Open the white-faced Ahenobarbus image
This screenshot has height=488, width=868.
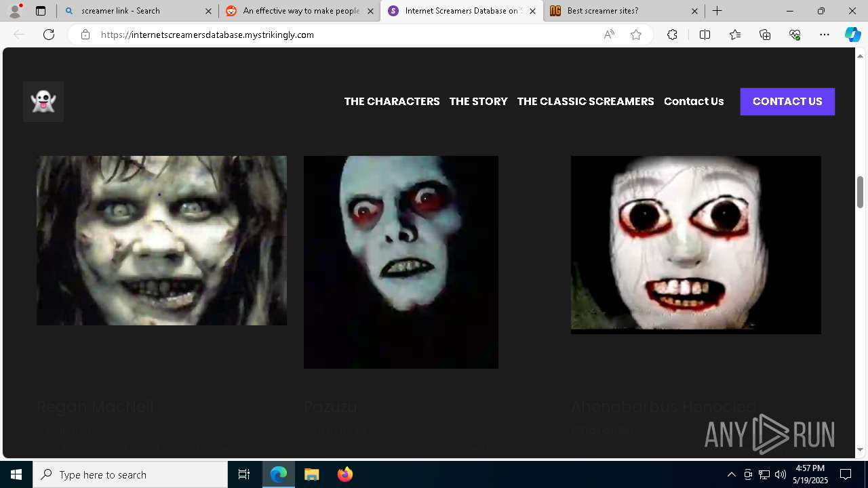[x=696, y=245]
